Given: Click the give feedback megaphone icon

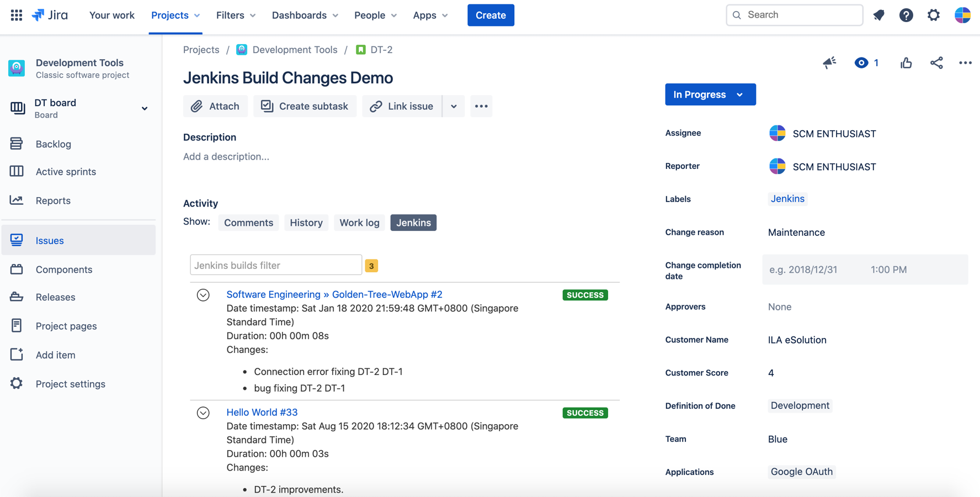Looking at the screenshot, I should click(x=829, y=63).
